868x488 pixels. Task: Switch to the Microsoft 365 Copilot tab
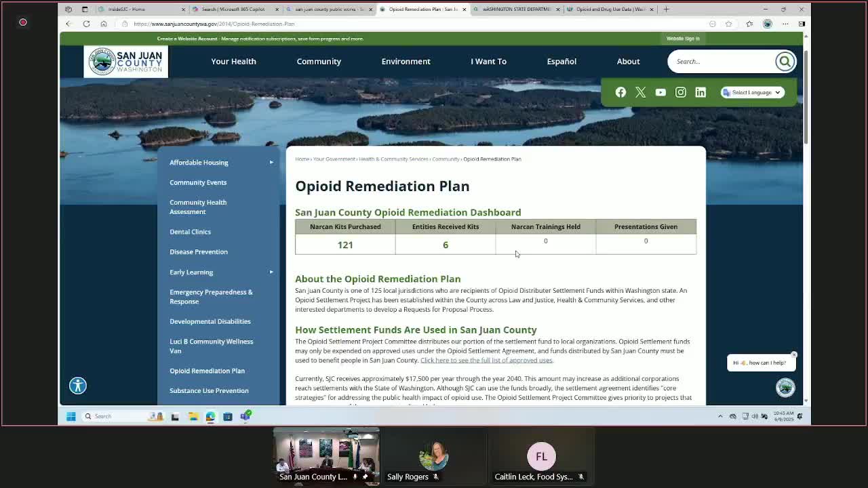point(235,9)
